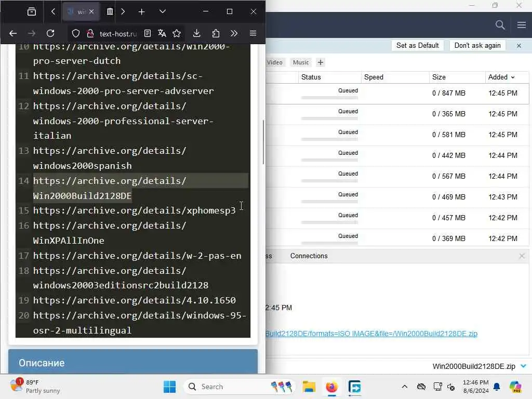Image resolution: width=532 pixels, height=399 pixels.
Task: Select the Music filter tag
Action: click(301, 62)
